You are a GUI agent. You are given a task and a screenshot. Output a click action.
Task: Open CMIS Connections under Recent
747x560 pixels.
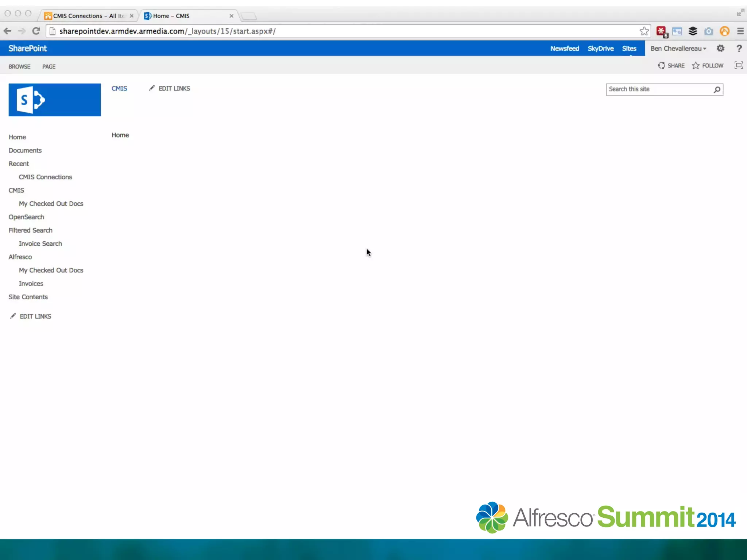click(x=45, y=177)
